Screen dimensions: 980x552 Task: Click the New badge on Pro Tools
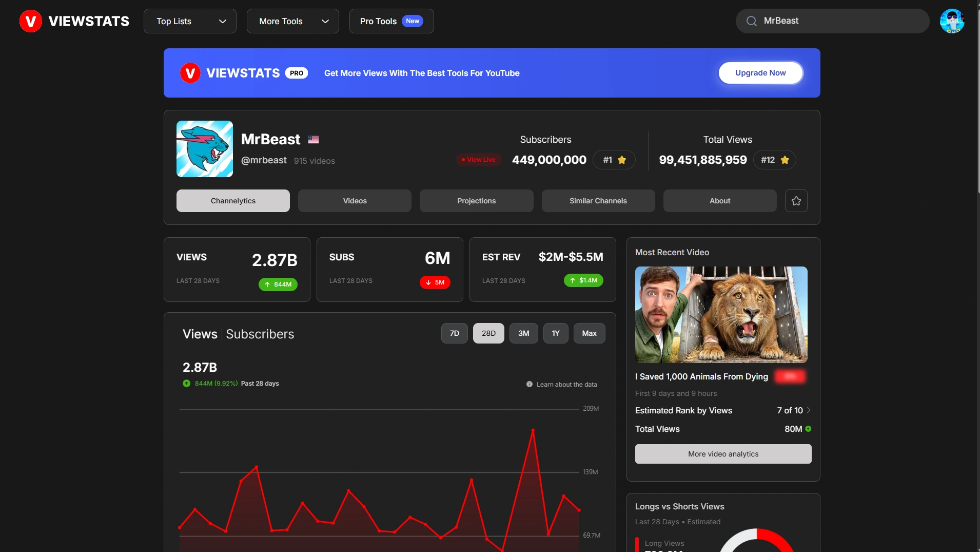point(413,21)
